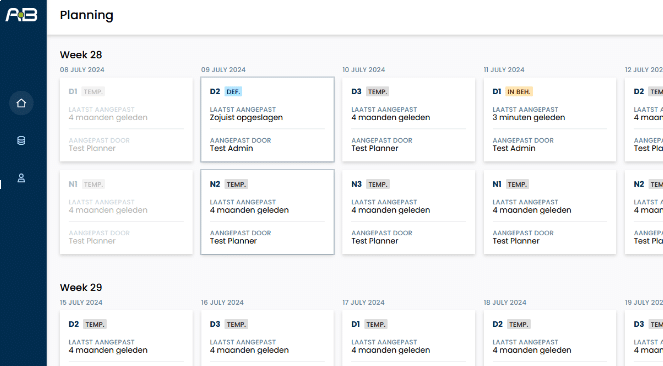
Task: Open the home icon in sidebar
Action: pyautogui.click(x=21, y=103)
